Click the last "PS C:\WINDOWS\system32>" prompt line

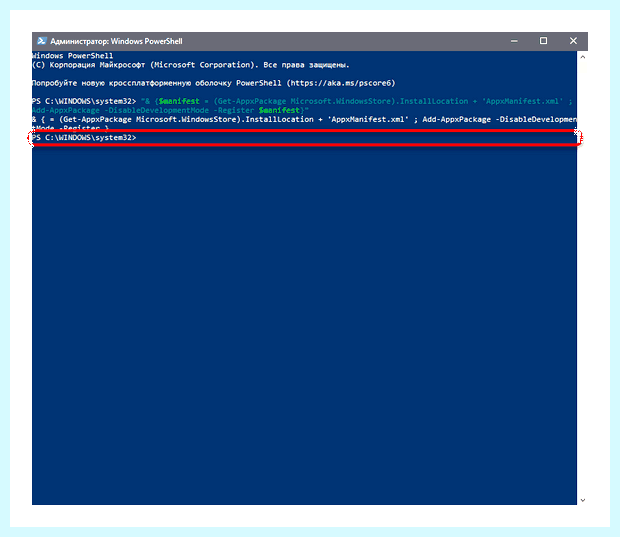click(84, 138)
